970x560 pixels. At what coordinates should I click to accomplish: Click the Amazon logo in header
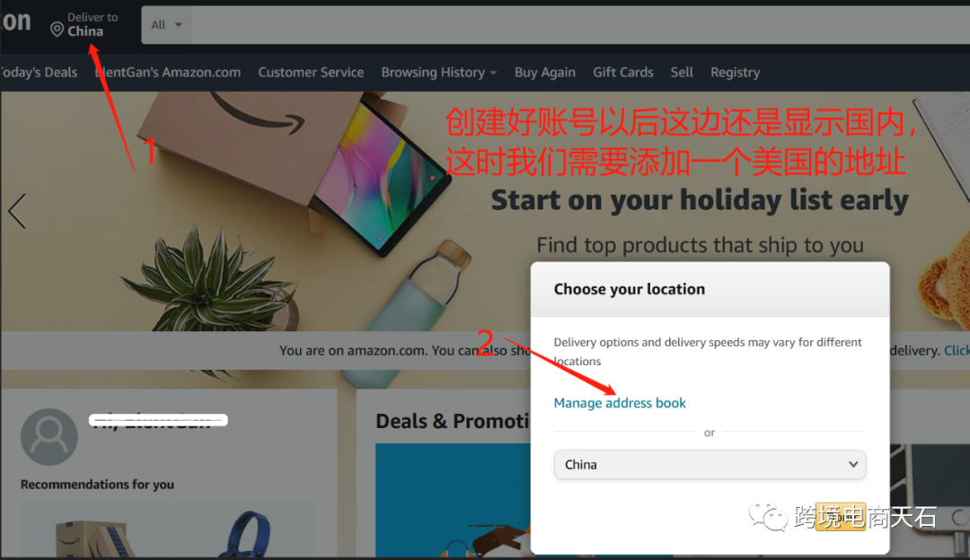tap(15, 21)
